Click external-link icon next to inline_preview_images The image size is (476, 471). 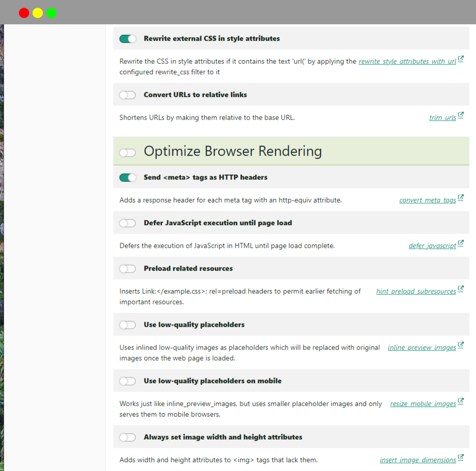click(x=460, y=345)
